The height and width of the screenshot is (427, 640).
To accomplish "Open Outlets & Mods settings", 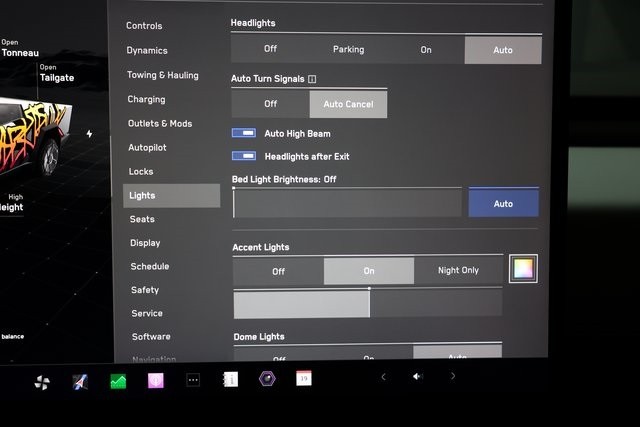I will tap(160, 123).
